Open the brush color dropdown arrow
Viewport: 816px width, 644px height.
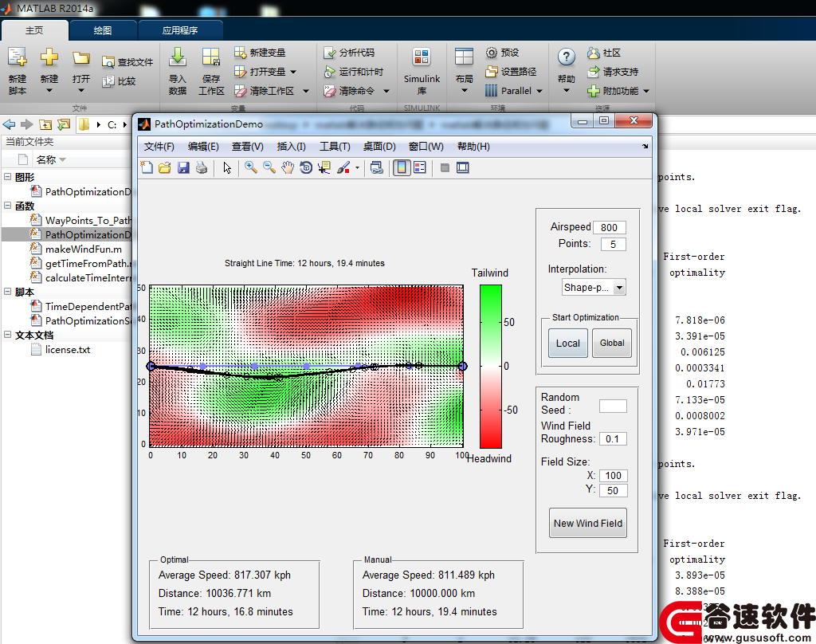coord(357,167)
